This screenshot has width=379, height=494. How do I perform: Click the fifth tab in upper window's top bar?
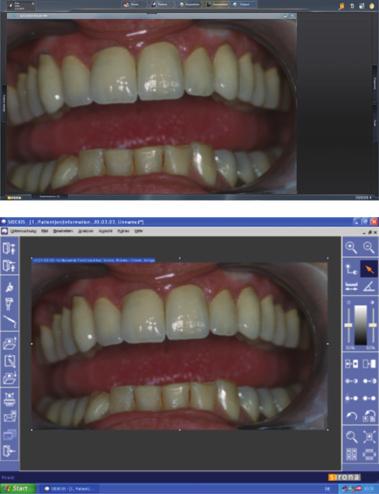coord(242,4)
